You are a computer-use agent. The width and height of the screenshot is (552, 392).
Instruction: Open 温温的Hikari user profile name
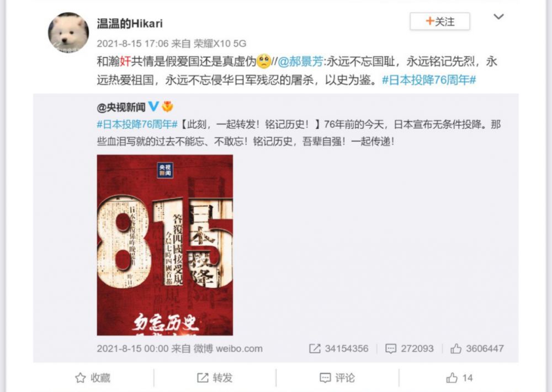(130, 24)
